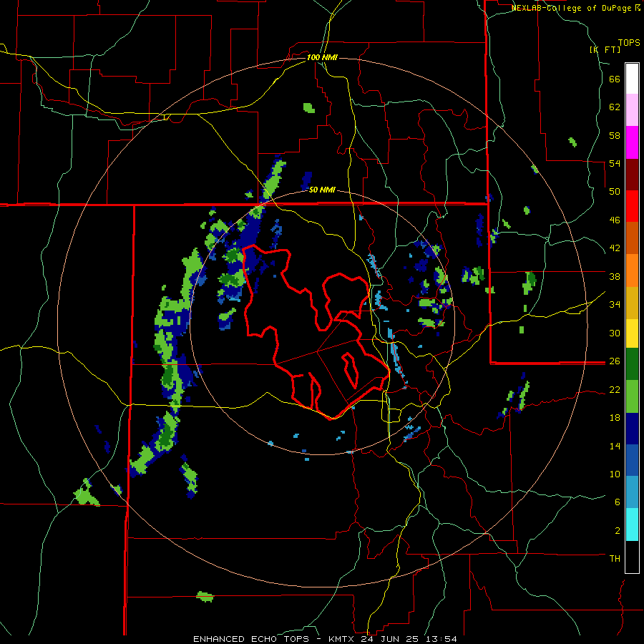
Task: Click the '100 NMI' range ring label
Action: (x=322, y=57)
